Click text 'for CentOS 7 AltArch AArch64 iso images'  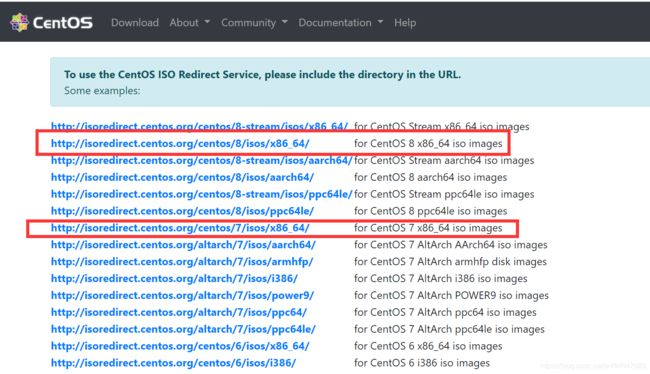451,245
